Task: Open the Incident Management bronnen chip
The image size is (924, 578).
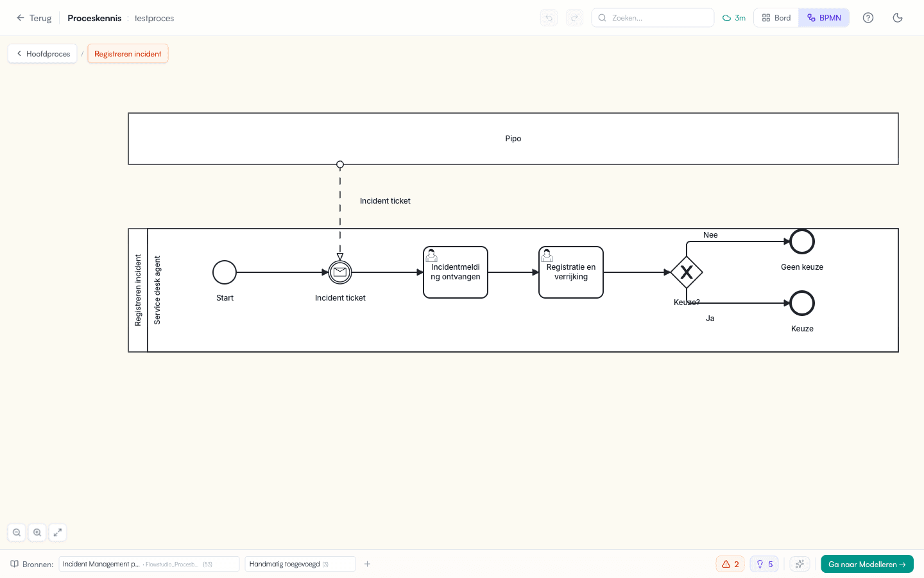Action: pyautogui.click(x=149, y=564)
